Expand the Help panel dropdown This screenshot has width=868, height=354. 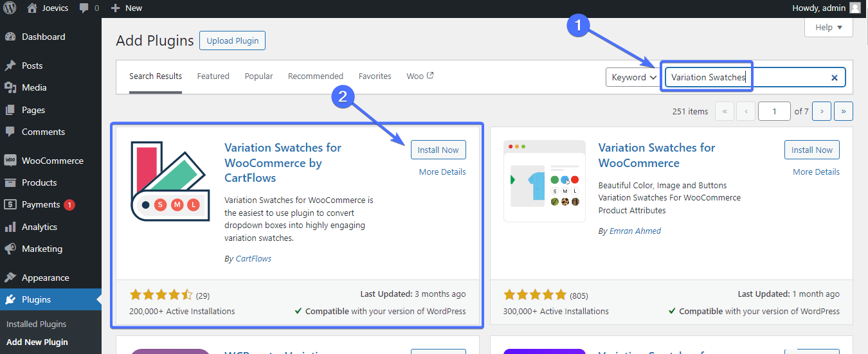[x=829, y=27]
